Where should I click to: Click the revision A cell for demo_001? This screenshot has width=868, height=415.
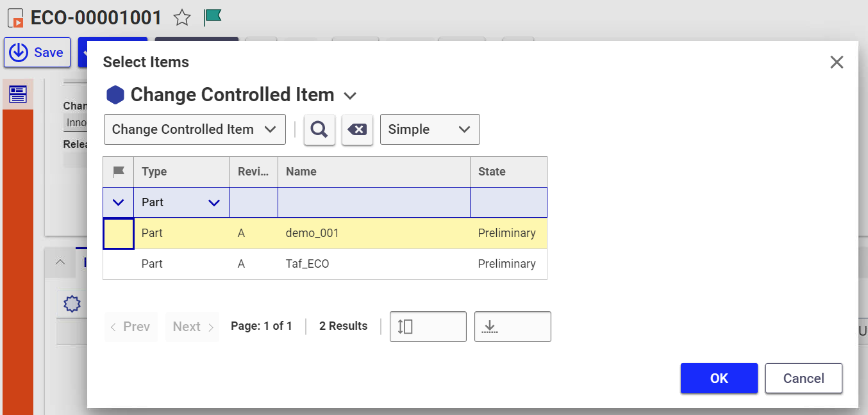coord(254,233)
